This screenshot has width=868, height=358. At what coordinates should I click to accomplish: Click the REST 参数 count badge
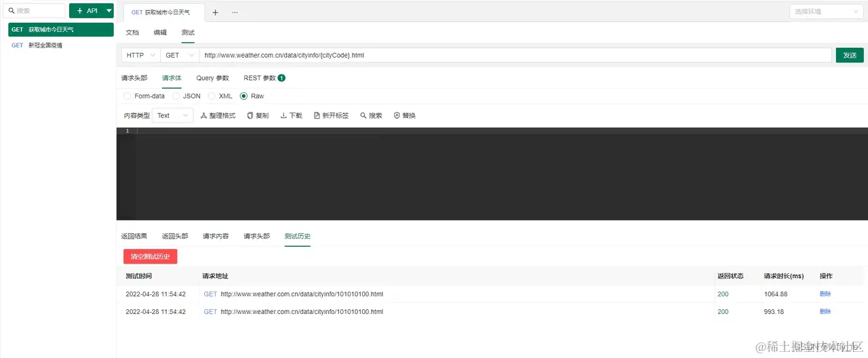point(281,78)
